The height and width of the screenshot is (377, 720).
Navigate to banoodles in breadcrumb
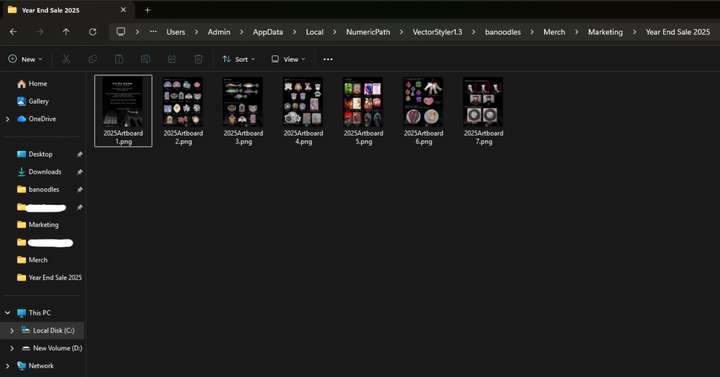503,32
